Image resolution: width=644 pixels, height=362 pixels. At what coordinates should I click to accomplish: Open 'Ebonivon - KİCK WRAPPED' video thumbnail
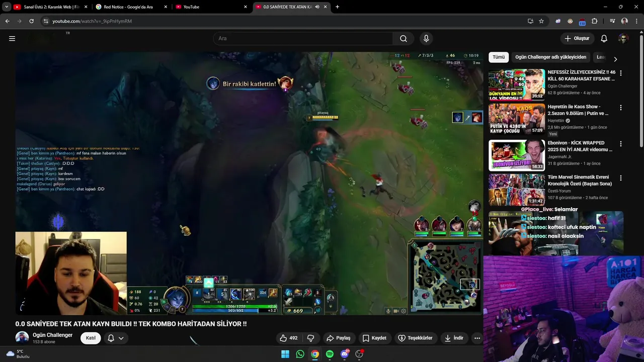pyautogui.click(x=517, y=155)
